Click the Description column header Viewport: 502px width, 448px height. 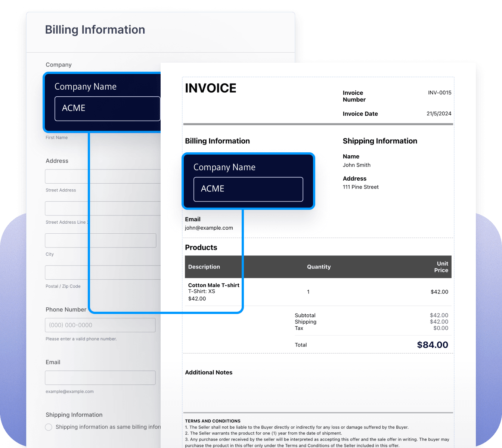pos(204,267)
